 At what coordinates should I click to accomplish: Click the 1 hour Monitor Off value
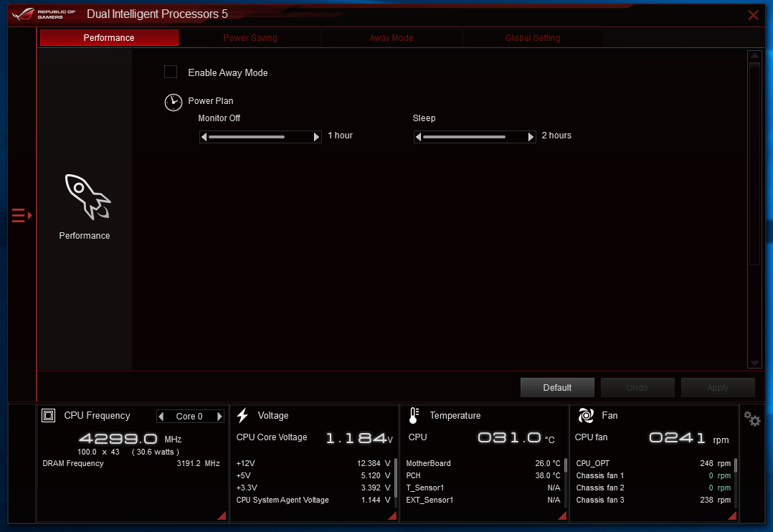click(x=340, y=136)
